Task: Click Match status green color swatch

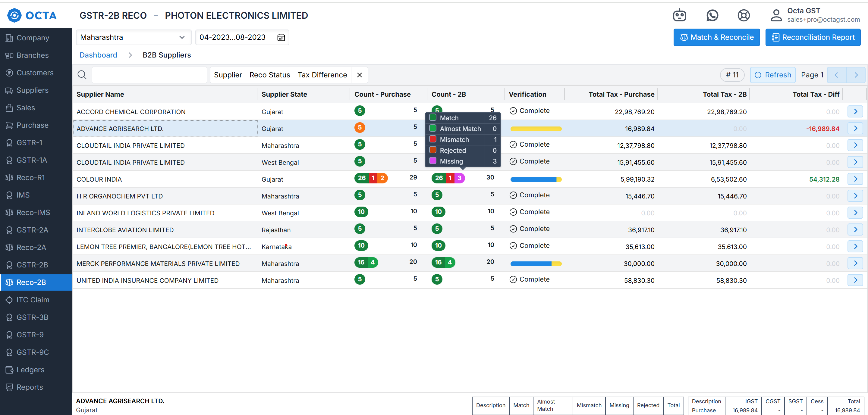Action: (x=433, y=117)
